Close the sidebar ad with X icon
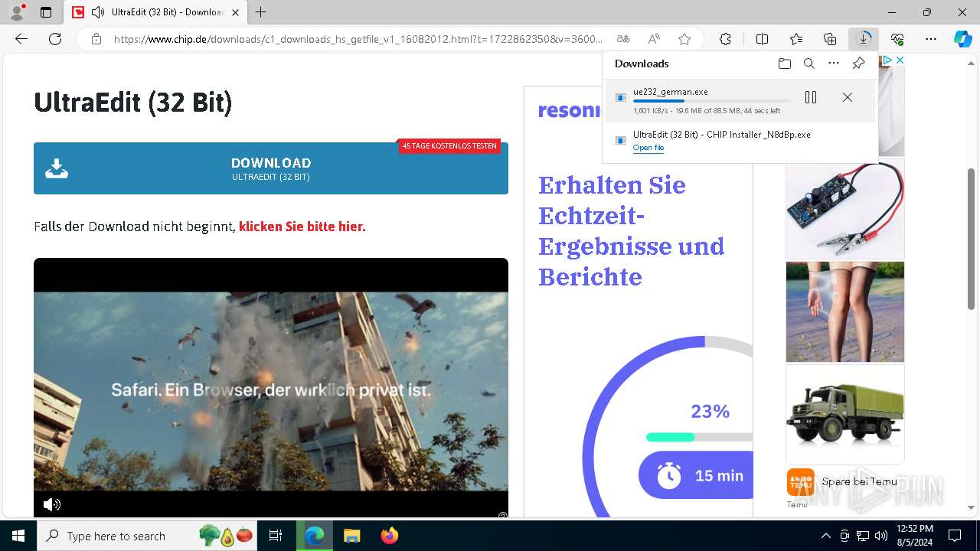The image size is (980, 551). (x=900, y=60)
